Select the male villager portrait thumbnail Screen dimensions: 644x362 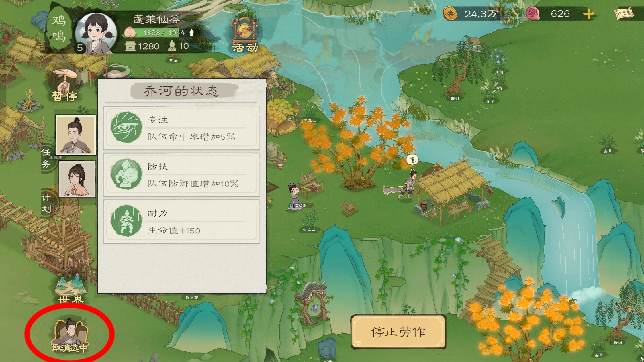[x=76, y=135]
